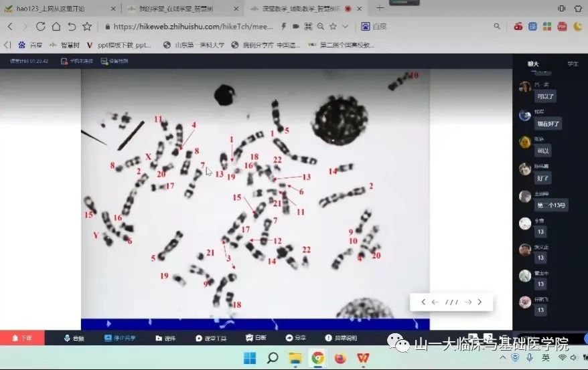Open address bar dropdown arrow
Viewport: 588px width, 370px height.
[346, 27]
